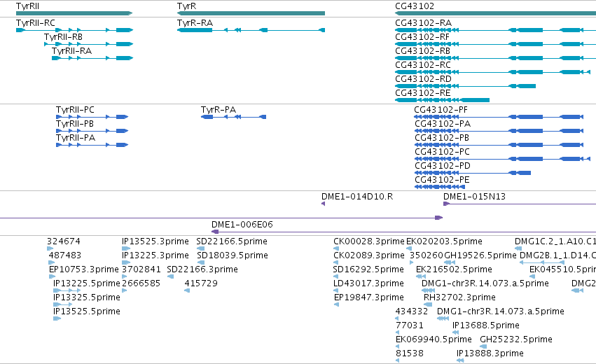Select the TyrRII gene bar
Viewport: 596px width, 364px height.
[x=74, y=13]
